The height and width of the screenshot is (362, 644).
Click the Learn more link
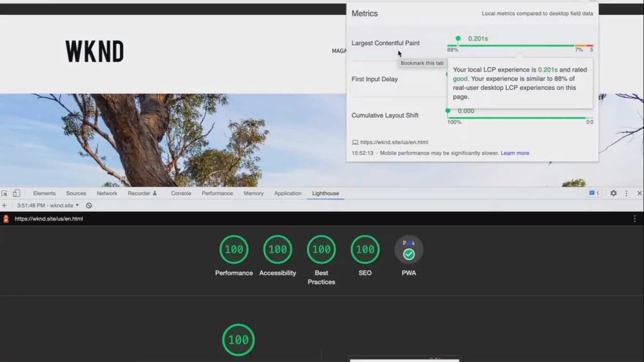coord(515,153)
